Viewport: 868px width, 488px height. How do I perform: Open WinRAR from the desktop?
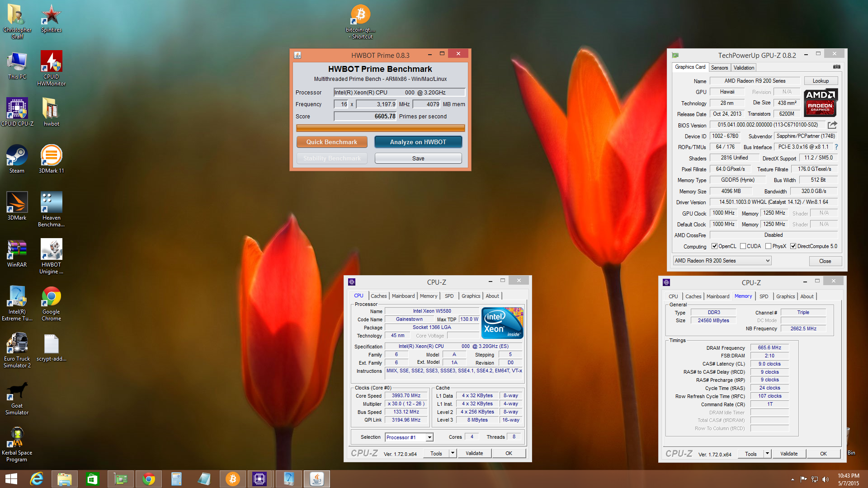click(x=17, y=253)
